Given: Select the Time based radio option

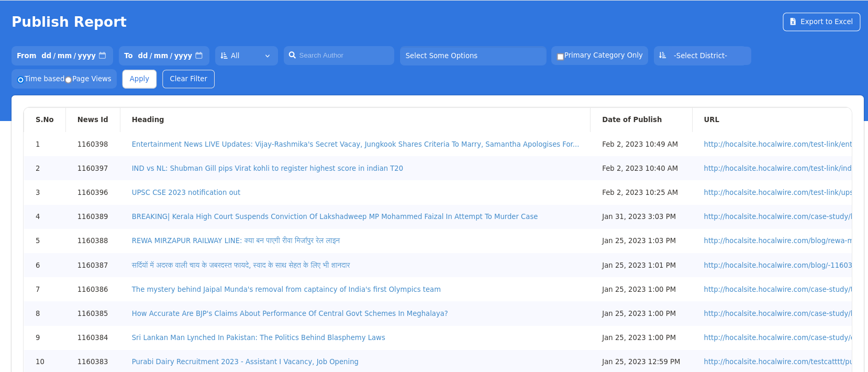Looking at the screenshot, I should 20,80.
